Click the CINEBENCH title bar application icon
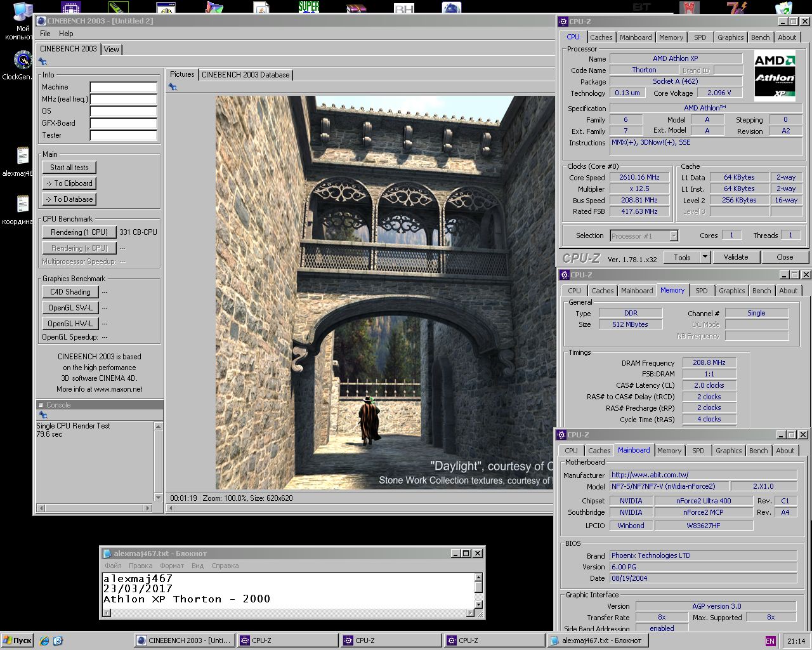The width and height of the screenshot is (812, 650). coord(42,21)
